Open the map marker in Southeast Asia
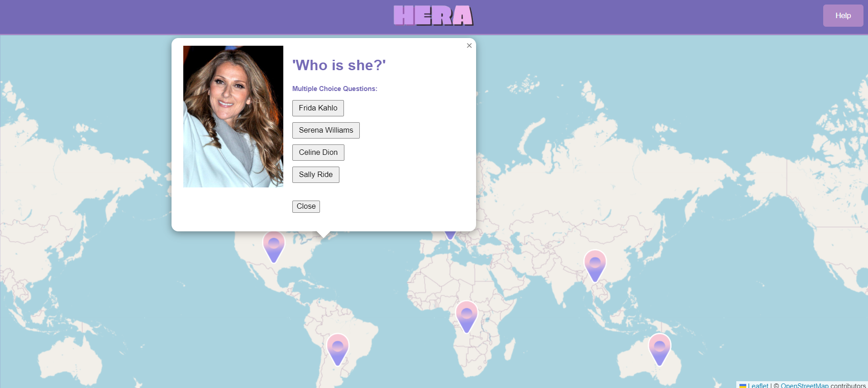 coord(595,266)
